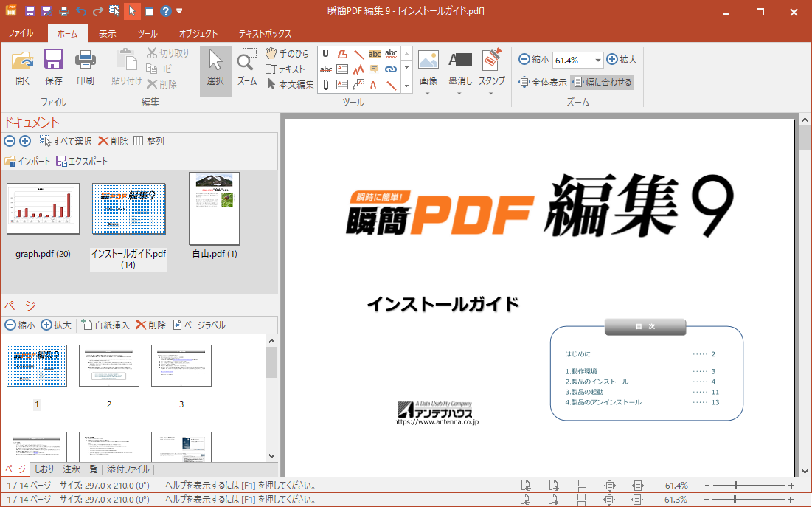Click zoom slider in 61.4% status bar

coord(749,485)
